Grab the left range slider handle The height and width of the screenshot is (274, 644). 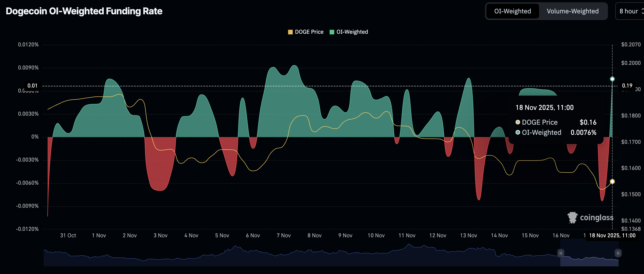pos(561,253)
